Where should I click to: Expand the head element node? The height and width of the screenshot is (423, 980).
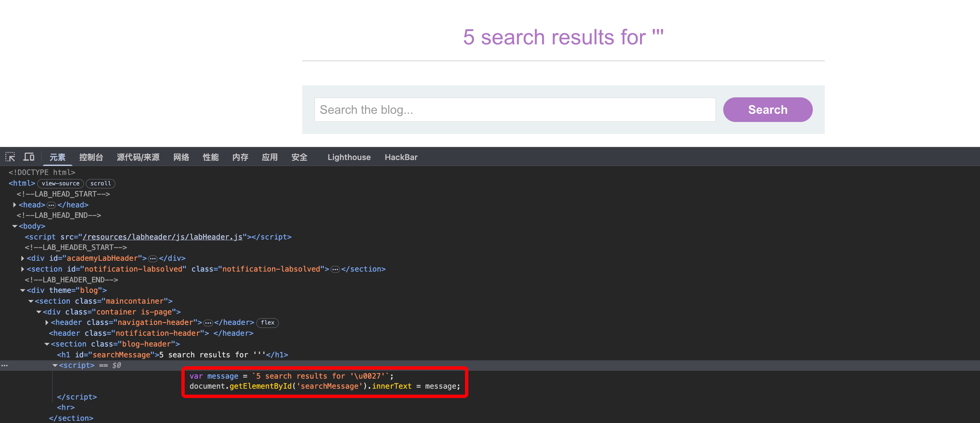click(15, 205)
